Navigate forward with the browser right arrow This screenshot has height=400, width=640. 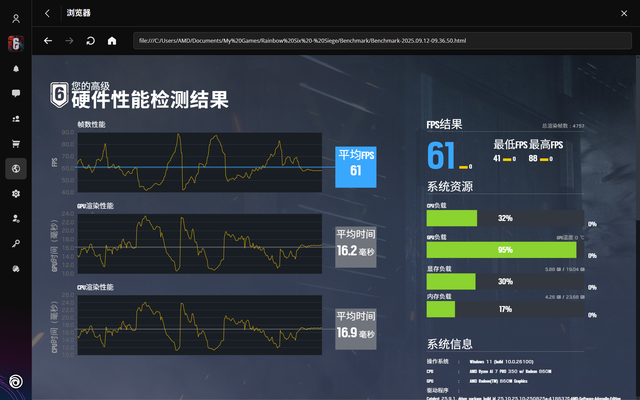point(69,40)
